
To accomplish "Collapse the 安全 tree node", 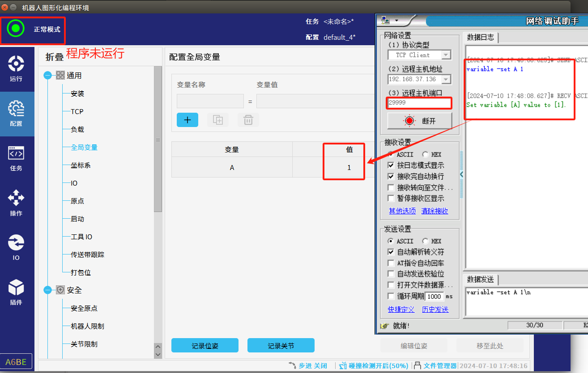I will [x=48, y=290].
